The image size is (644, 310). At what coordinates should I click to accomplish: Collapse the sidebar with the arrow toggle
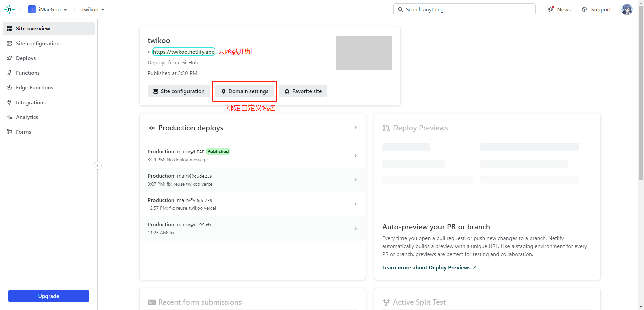tap(98, 166)
